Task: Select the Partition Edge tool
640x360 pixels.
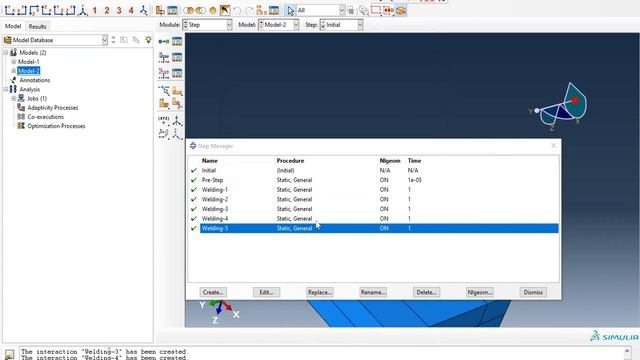Action: point(164,90)
